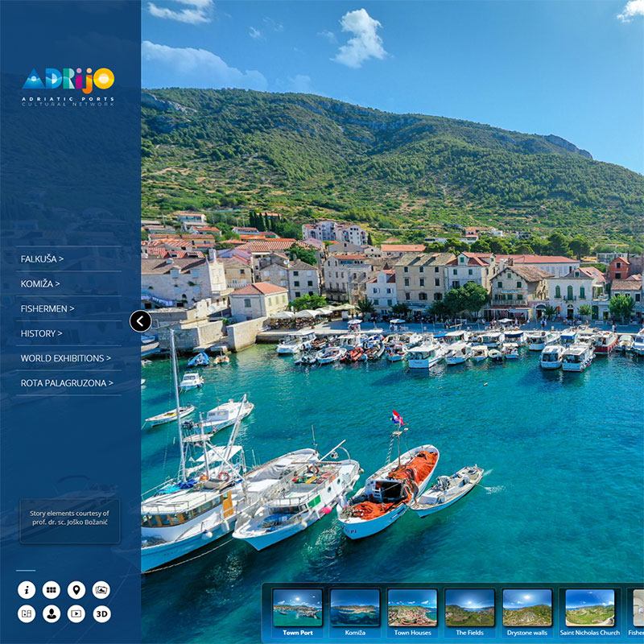This screenshot has width=644, height=644.
Task: Open the photo gallery icon
Action: 101,590
